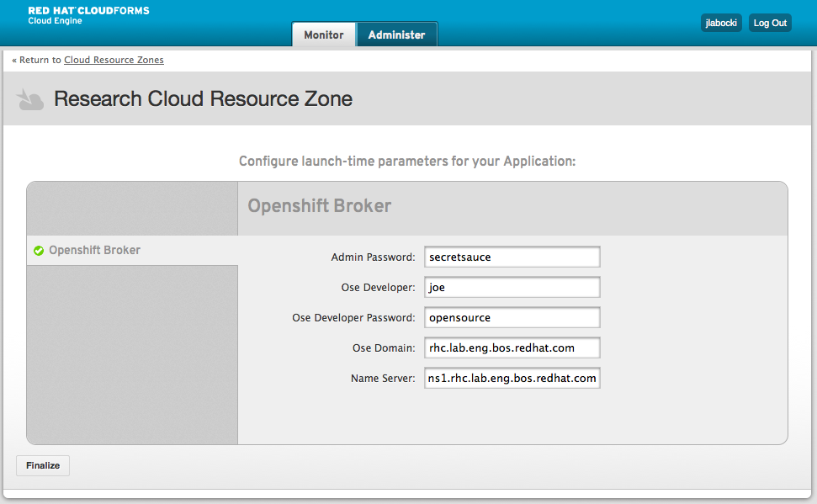Image resolution: width=817 pixels, height=504 pixels.
Task: Open the Administer tab
Action: click(x=396, y=35)
